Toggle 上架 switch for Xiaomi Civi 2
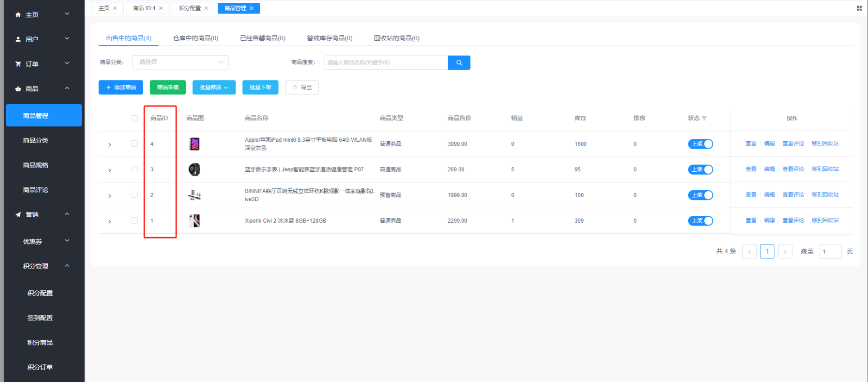 pyautogui.click(x=700, y=221)
